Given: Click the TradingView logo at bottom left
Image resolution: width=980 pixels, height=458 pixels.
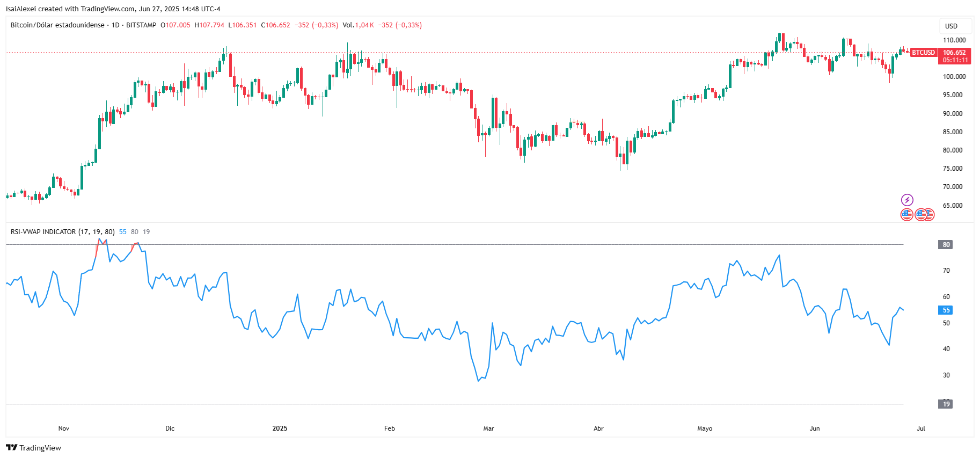Looking at the screenshot, I should click(33, 448).
